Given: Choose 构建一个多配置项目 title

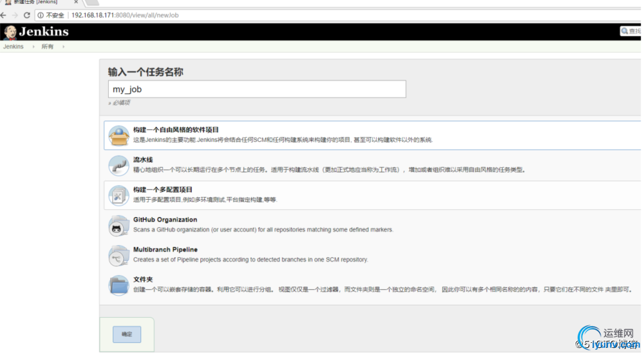Looking at the screenshot, I should 163,190.
